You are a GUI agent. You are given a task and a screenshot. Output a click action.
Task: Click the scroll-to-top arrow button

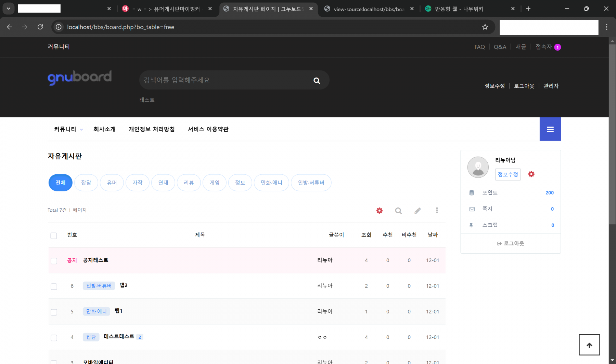(x=589, y=345)
